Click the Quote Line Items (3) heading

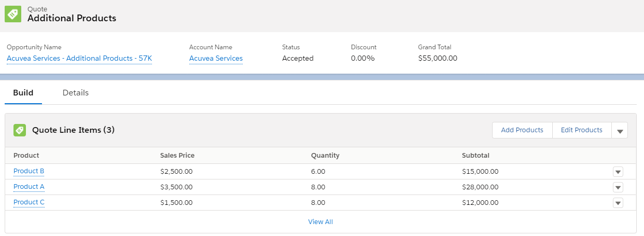[x=73, y=130]
